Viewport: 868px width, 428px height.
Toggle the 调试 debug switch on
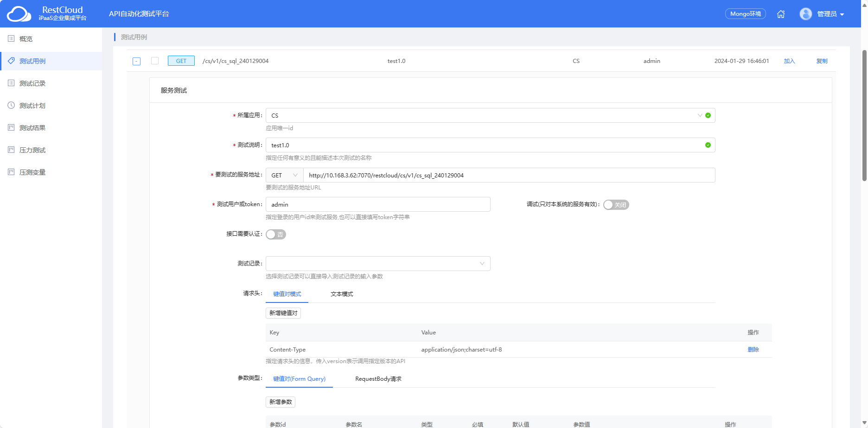point(616,204)
